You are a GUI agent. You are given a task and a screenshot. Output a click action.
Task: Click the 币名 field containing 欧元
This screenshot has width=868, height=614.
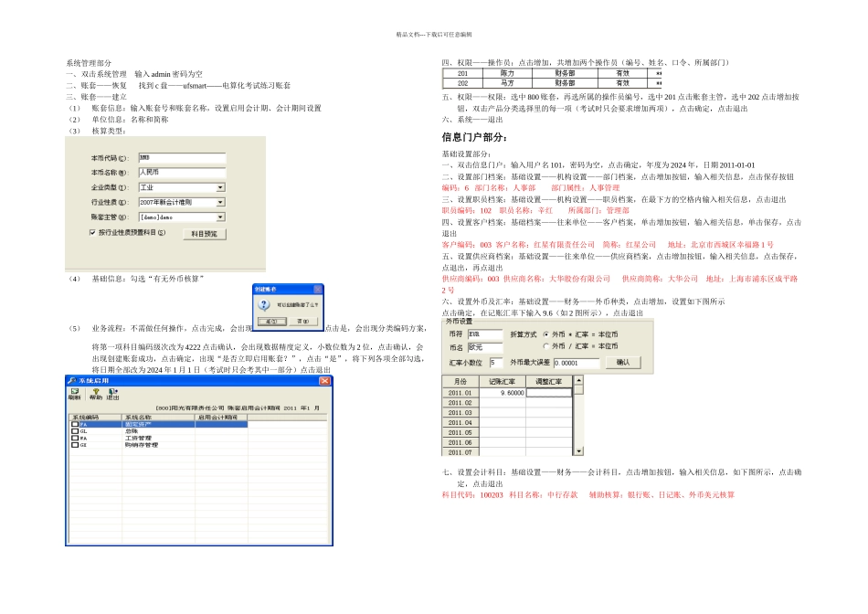pyautogui.click(x=485, y=348)
